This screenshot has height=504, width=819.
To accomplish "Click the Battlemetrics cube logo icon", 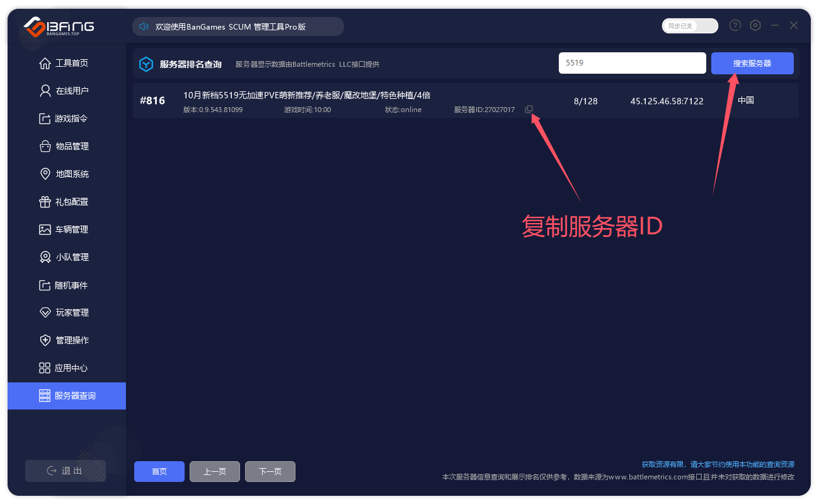I will [146, 64].
